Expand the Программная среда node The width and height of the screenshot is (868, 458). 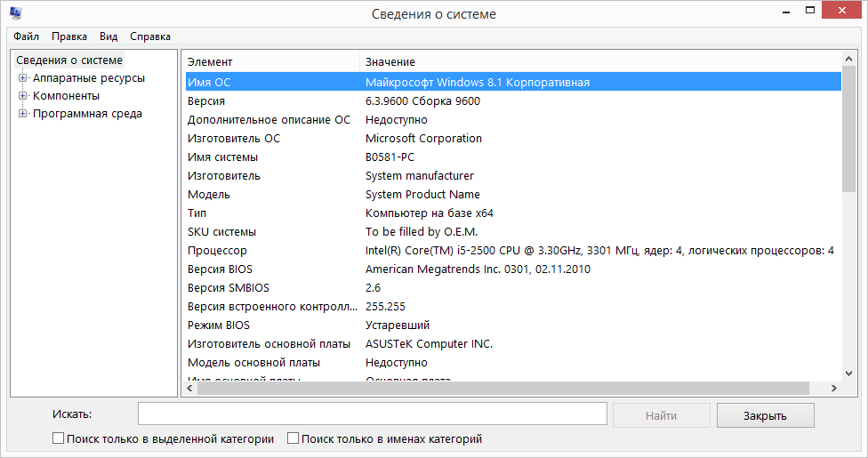23,114
